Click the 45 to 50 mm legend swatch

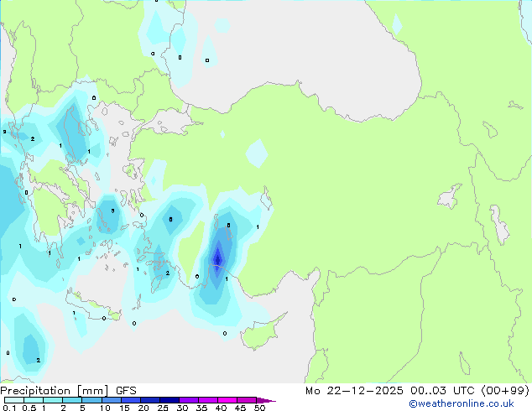[x=247, y=400]
